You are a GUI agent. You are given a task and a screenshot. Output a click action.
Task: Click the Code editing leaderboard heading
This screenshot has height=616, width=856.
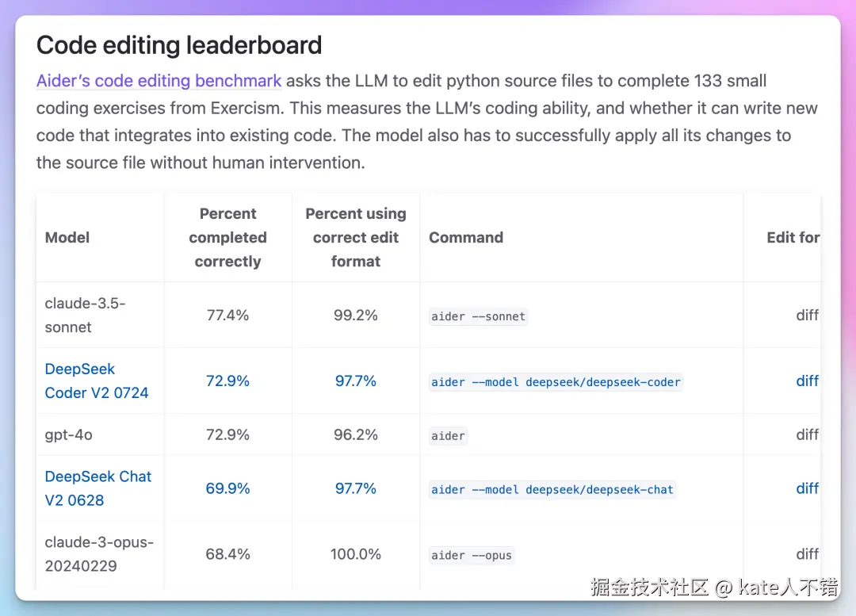[x=179, y=45]
